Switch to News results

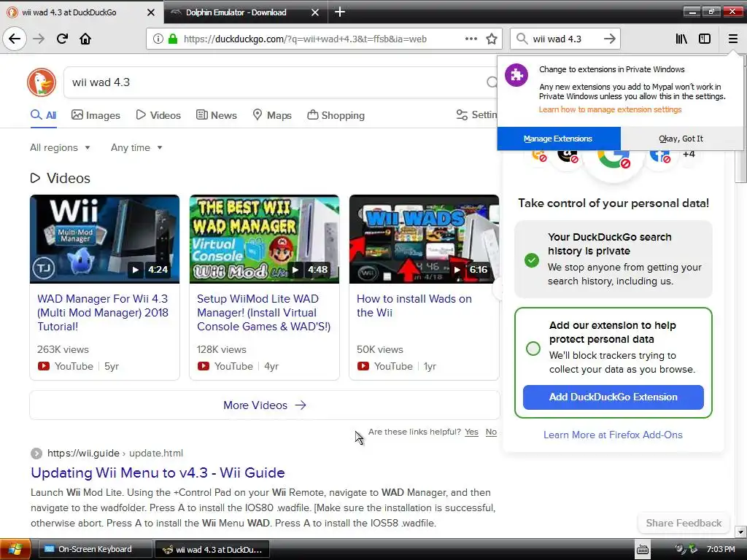pyautogui.click(x=216, y=115)
